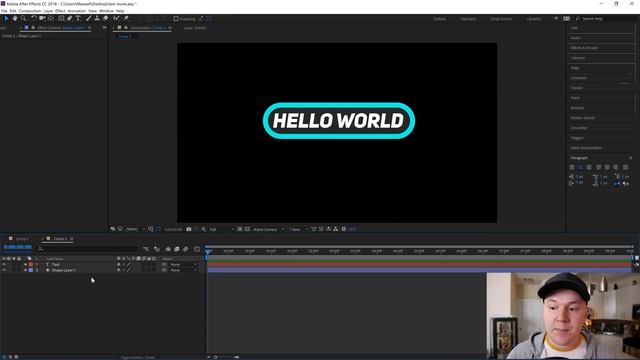
Task: Click Shape Layer 1 blue label color
Action: coord(31,270)
